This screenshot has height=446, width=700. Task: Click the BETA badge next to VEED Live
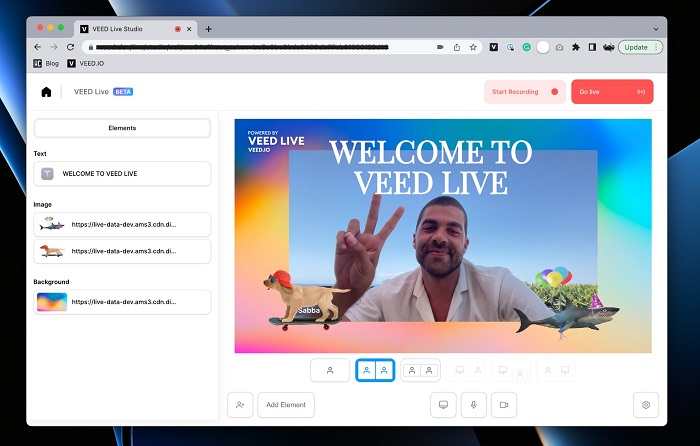coord(123,92)
